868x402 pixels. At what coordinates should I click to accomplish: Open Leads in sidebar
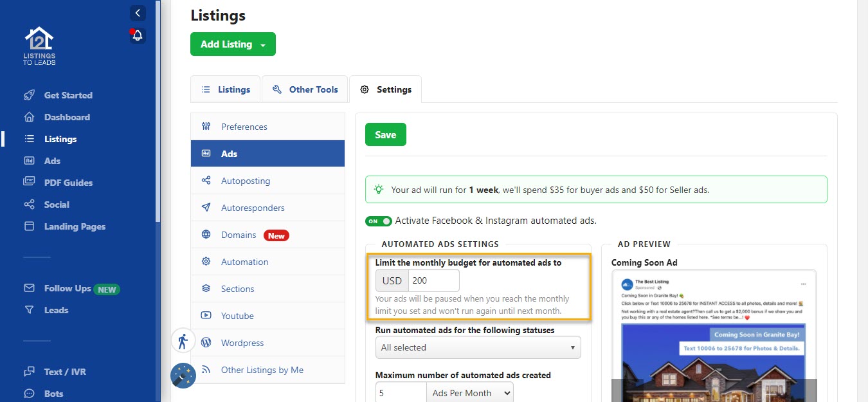pos(56,310)
